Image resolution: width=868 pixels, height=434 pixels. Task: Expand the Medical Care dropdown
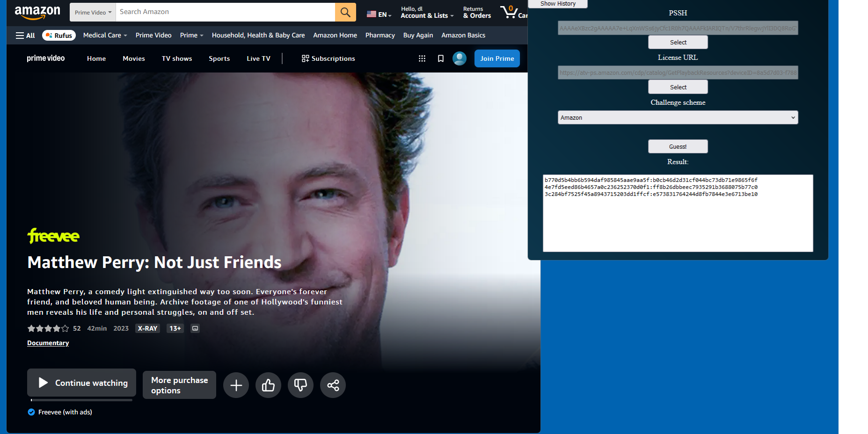pyautogui.click(x=105, y=36)
